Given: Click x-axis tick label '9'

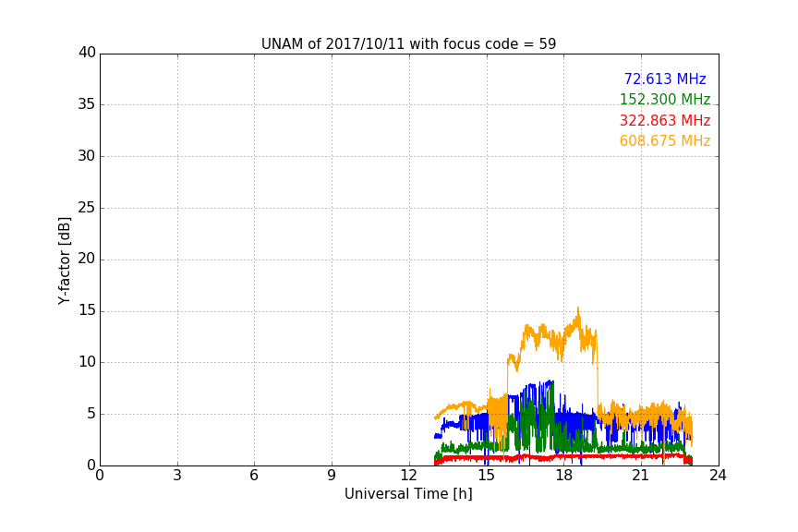Looking at the screenshot, I should pos(332,476).
